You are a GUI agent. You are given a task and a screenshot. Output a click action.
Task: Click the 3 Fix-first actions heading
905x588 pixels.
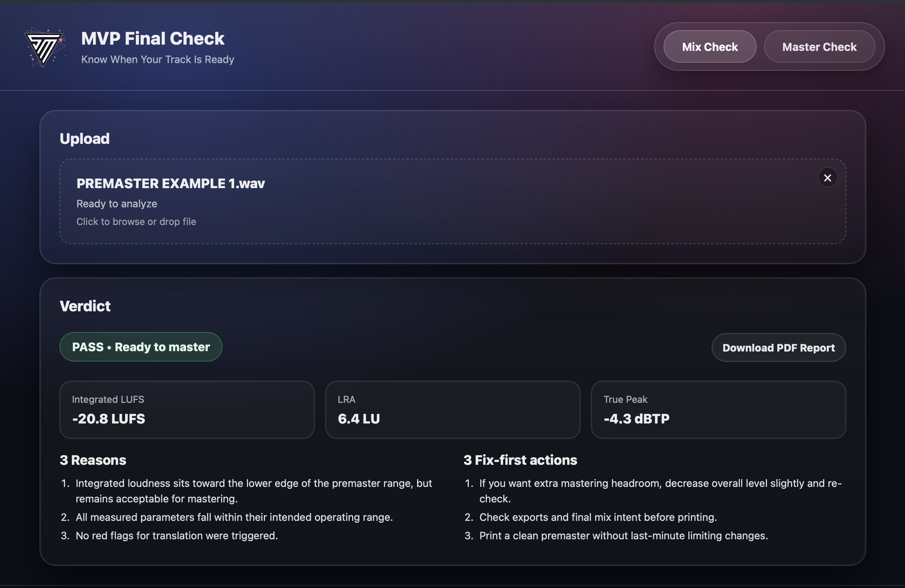tap(520, 460)
